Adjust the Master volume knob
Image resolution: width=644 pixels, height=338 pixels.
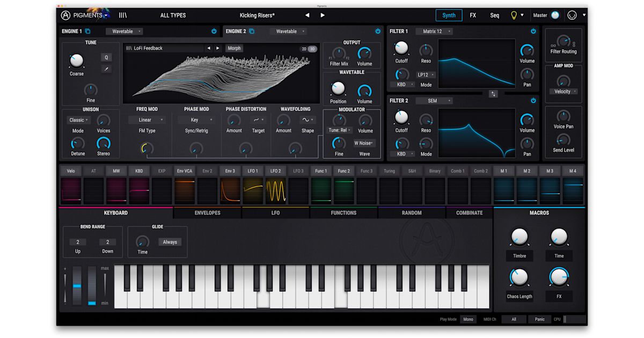(x=555, y=15)
